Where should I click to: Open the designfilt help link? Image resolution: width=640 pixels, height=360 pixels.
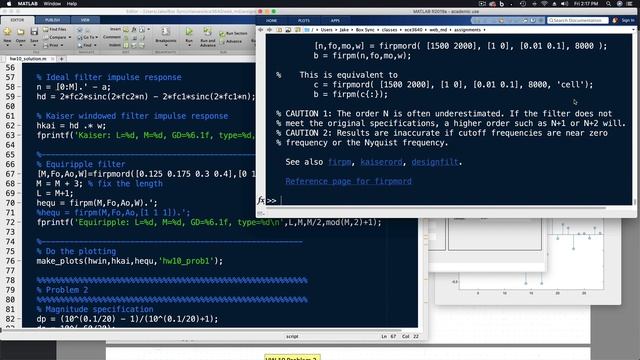coord(435,162)
